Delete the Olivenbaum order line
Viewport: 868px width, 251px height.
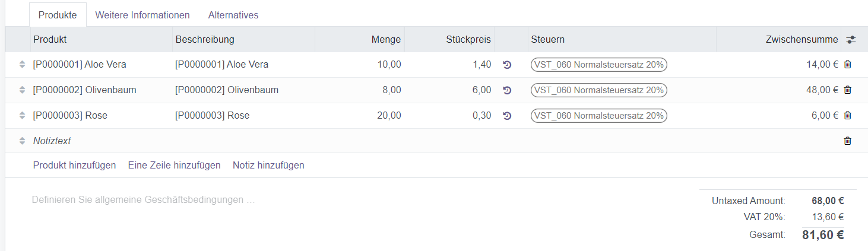847,90
